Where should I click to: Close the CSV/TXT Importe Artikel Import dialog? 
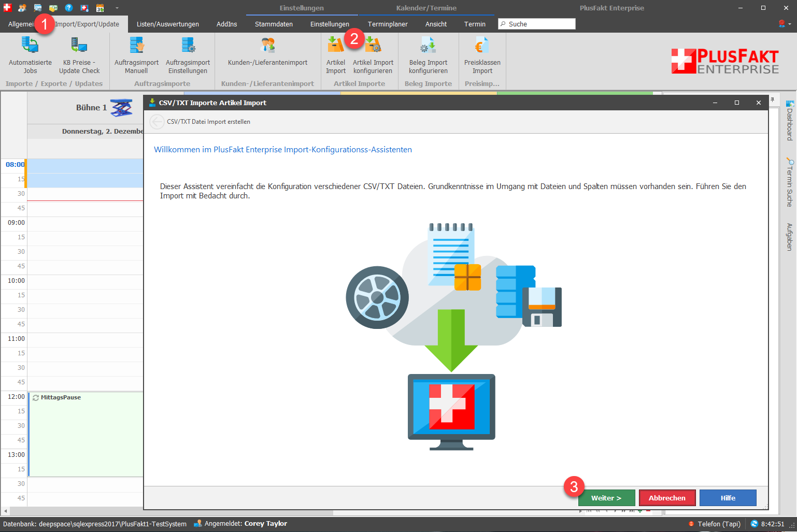click(x=759, y=103)
